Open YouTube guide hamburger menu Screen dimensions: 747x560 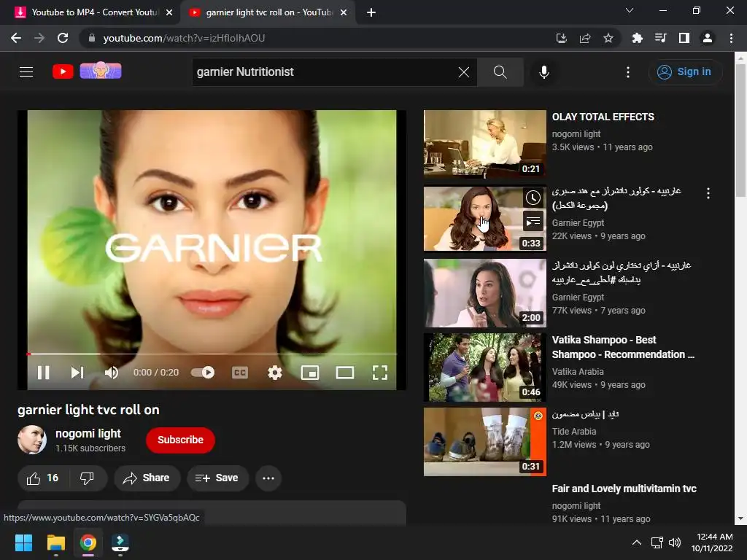coord(26,72)
